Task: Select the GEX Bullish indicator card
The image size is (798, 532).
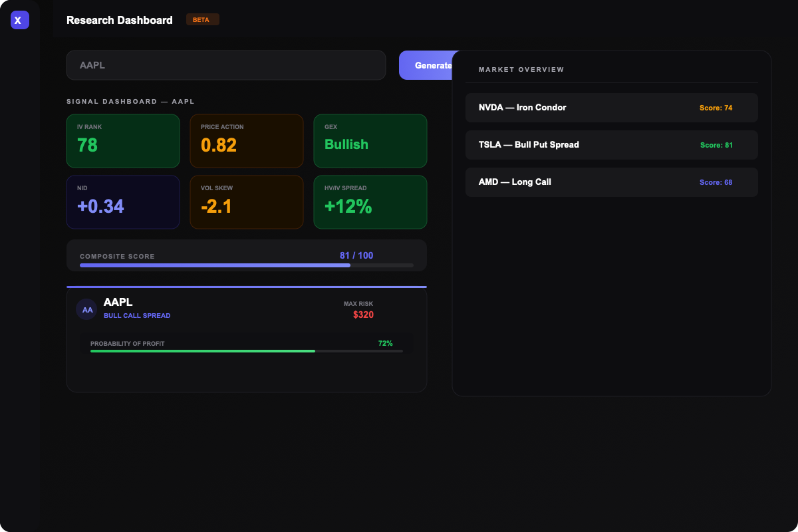Action: (370, 141)
